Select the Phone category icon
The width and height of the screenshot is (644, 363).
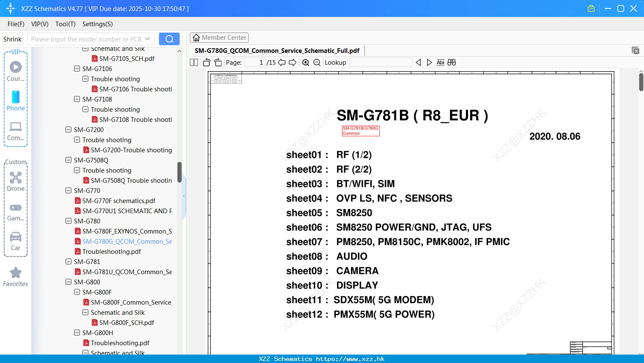pyautogui.click(x=16, y=101)
